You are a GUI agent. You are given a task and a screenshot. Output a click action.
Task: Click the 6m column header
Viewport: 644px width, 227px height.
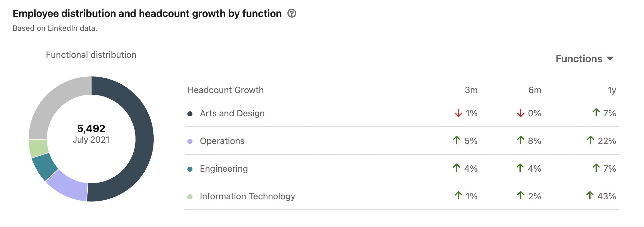click(x=535, y=90)
